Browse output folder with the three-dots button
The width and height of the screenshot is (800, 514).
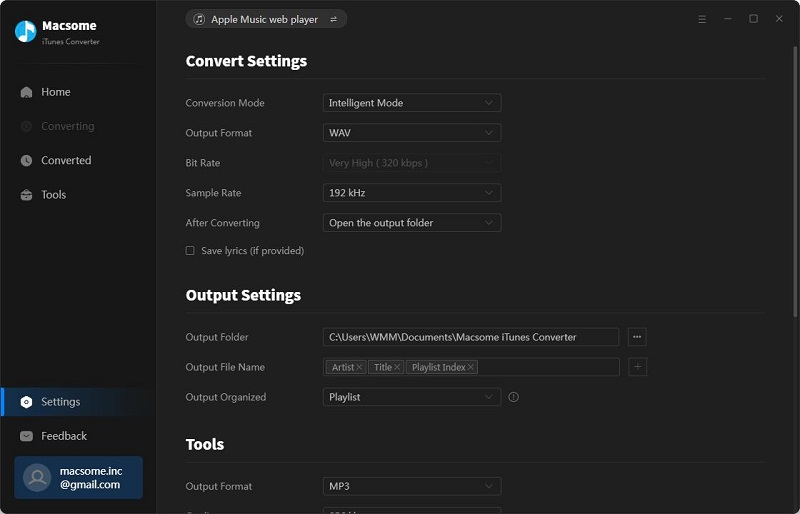coord(637,337)
